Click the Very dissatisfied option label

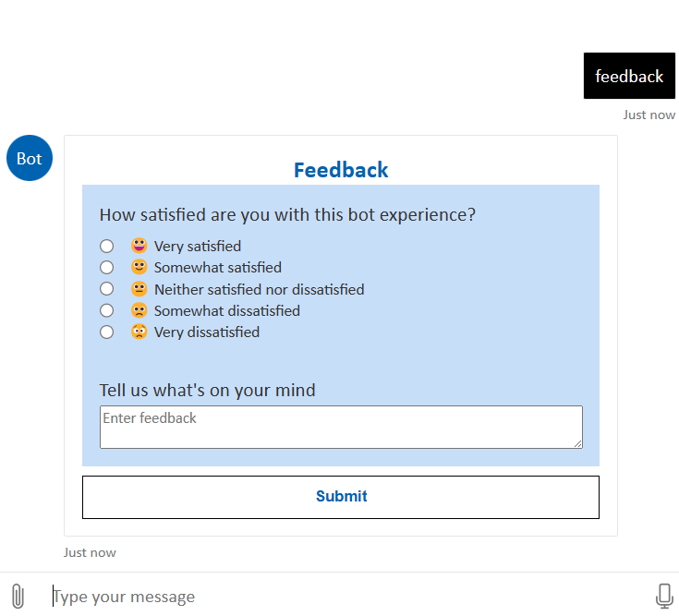click(x=207, y=332)
